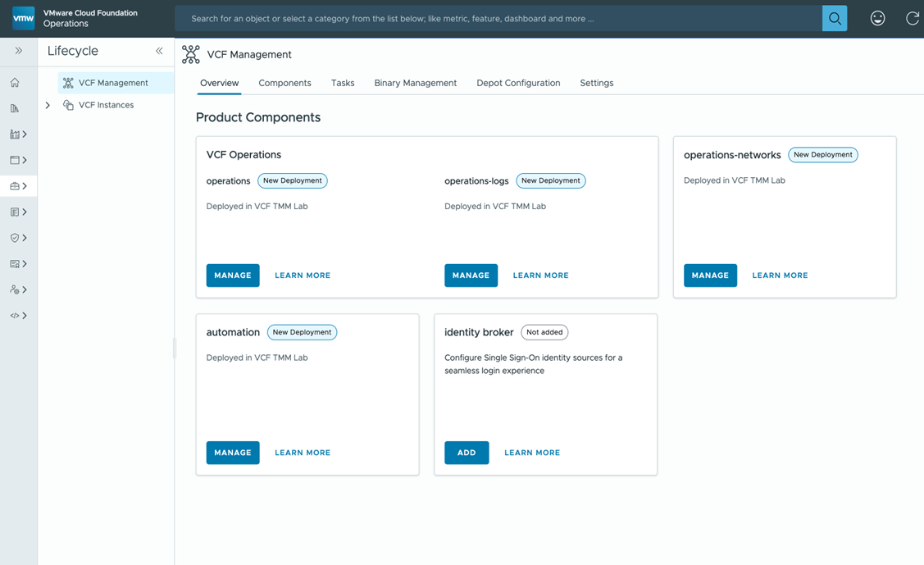
Task: Click the Product Components heading
Action: pyautogui.click(x=258, y=117)
